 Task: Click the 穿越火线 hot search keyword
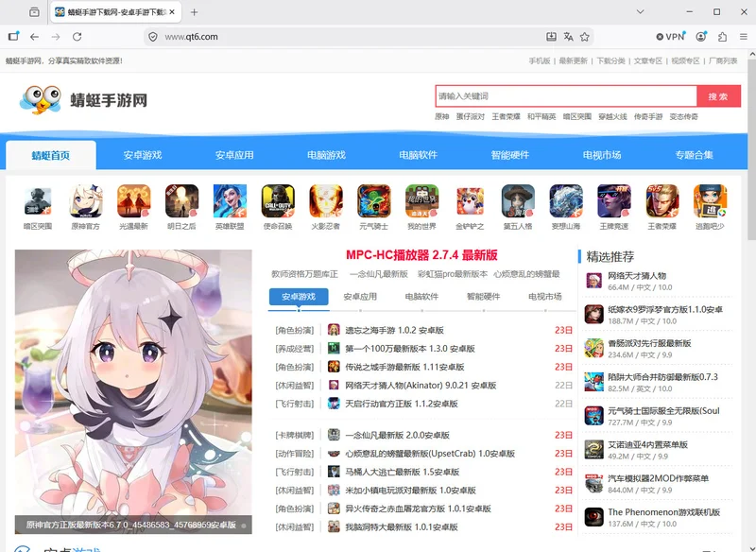point(612,116)
